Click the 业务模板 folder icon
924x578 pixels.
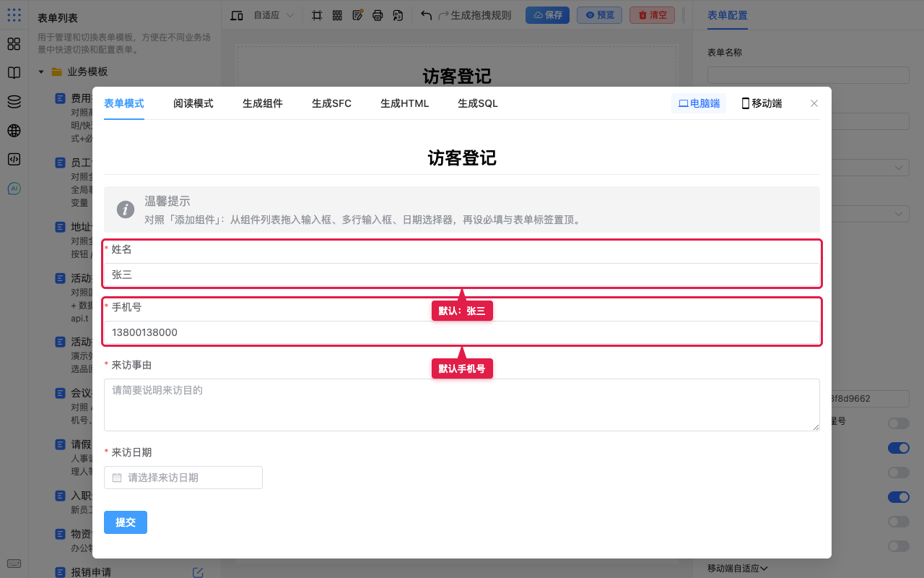coord(56,72)
